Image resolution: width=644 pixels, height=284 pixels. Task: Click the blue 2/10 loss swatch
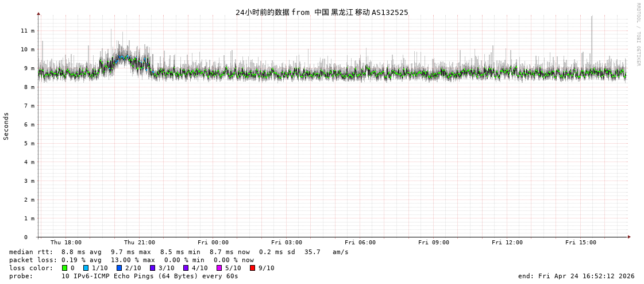click(x=119, y=268)
